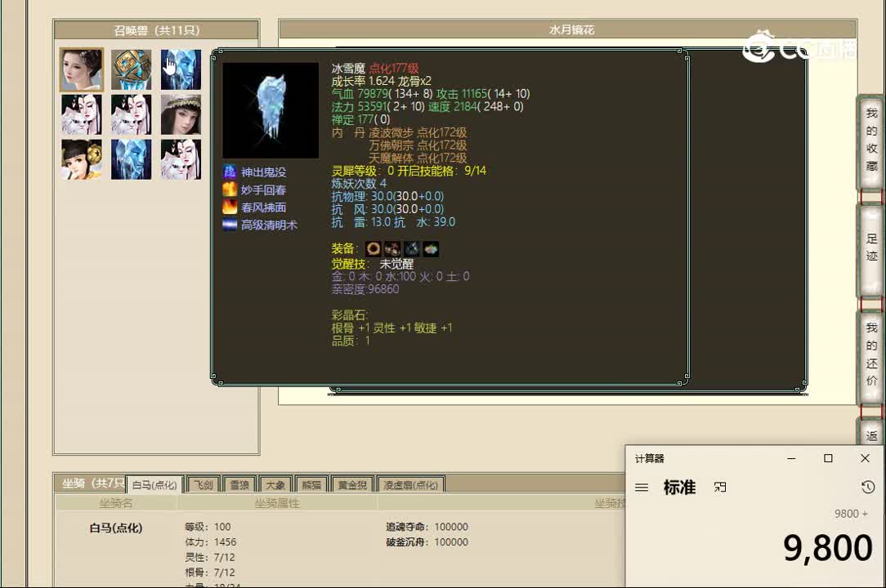Switch to the 大象 mount tab

275,484
